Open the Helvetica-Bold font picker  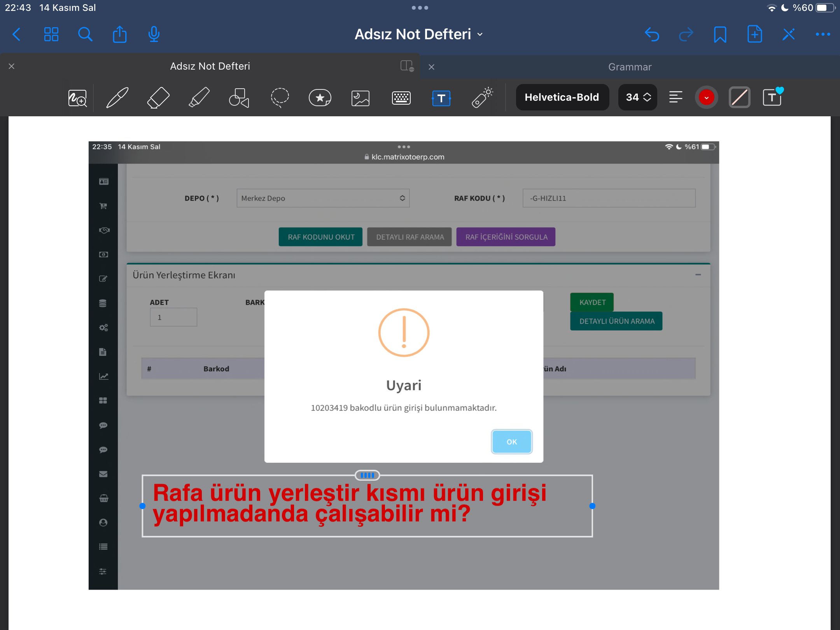coord(562,97)
